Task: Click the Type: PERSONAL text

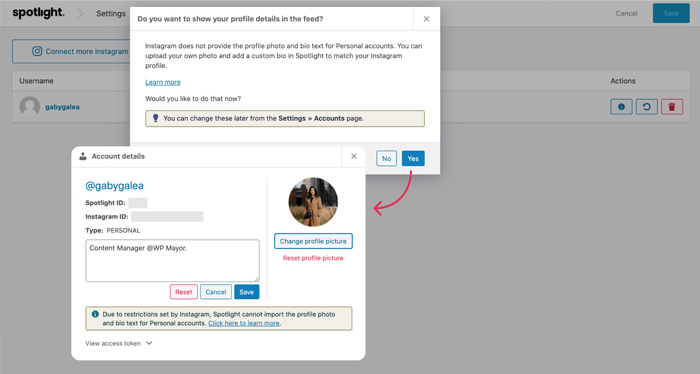Action: tap(112, 230)
